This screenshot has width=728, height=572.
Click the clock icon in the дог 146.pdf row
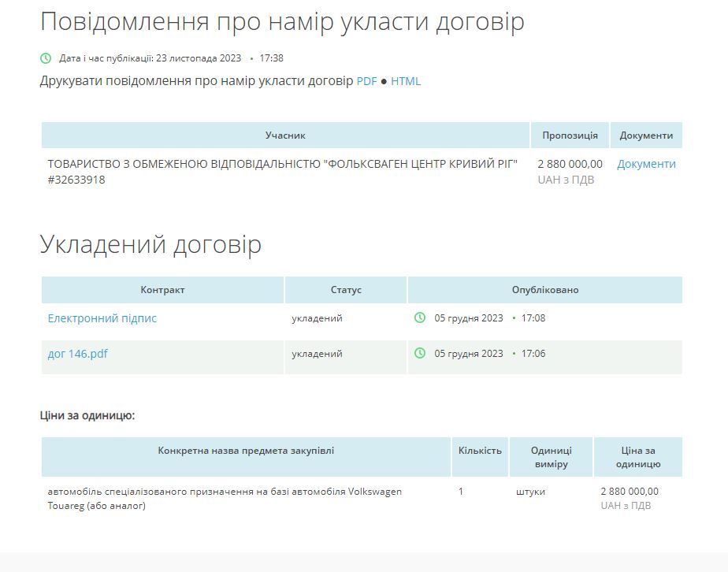(420, 354)
